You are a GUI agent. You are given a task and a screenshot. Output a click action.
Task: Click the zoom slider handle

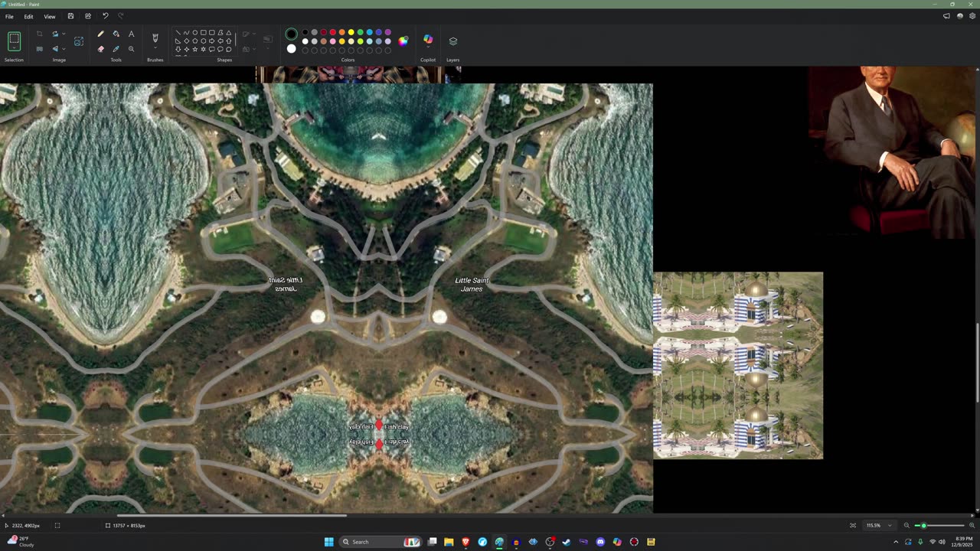(923, 526)
